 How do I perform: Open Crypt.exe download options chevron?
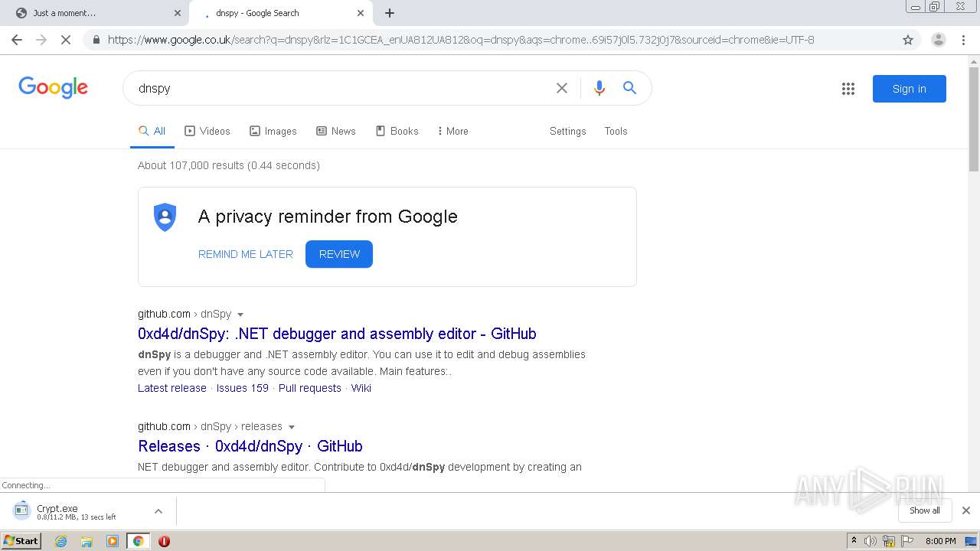coord(158,511)
